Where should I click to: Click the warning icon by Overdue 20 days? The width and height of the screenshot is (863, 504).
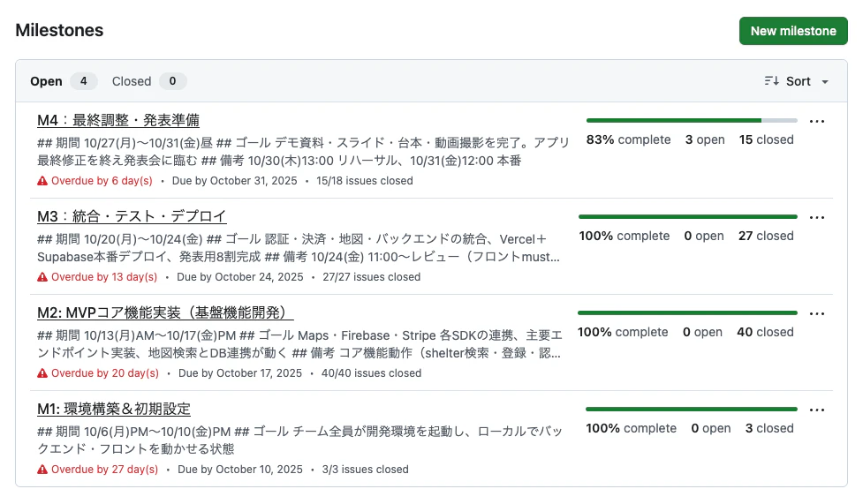pyautogui.click(x=42, y=373)
